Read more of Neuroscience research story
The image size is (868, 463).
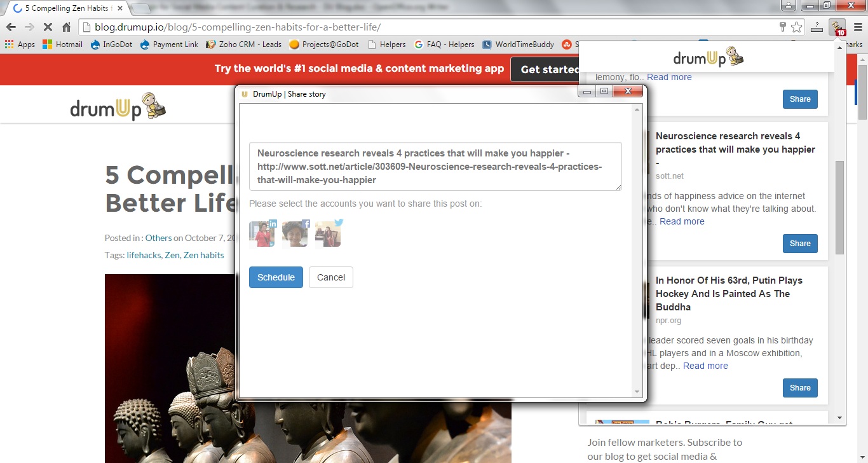(682, 221)
